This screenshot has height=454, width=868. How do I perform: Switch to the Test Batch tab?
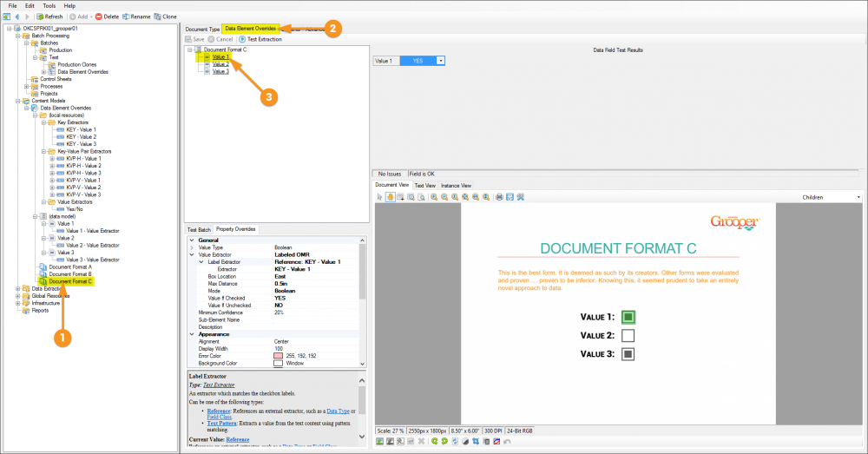pyautogui.click(x=199, y=229)
